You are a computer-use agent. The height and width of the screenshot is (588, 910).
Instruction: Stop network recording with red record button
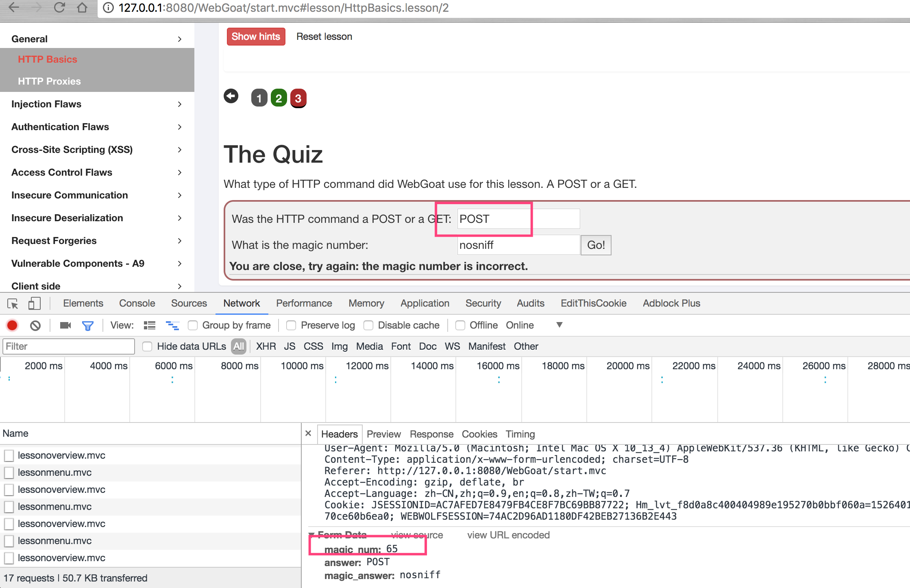[x=12, y=325]
